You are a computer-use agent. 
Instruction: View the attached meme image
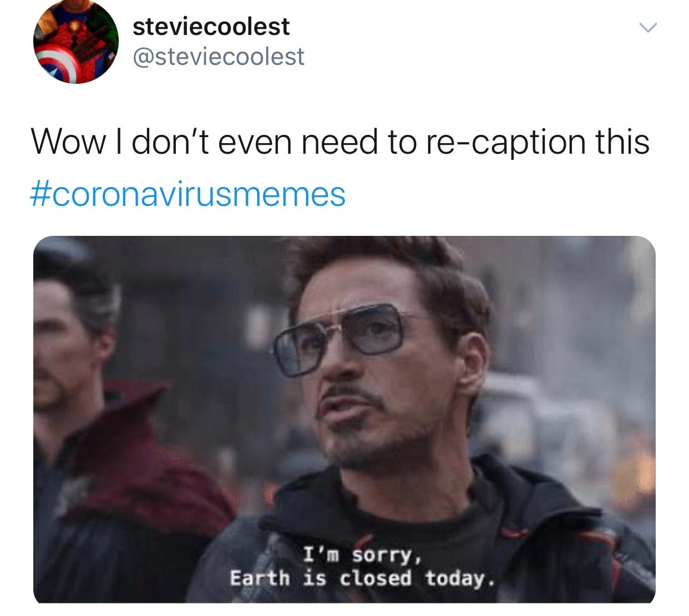(x=344, y=420)
